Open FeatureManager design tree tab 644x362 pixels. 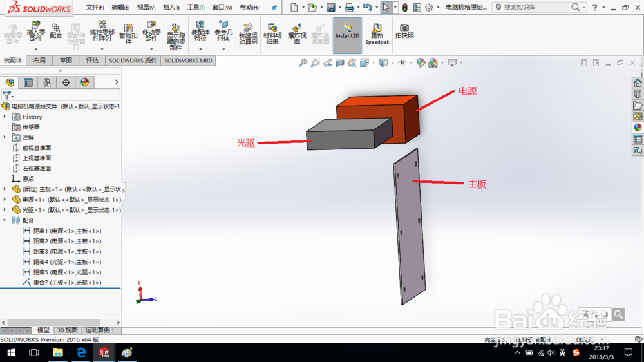(x=10, y=82)
